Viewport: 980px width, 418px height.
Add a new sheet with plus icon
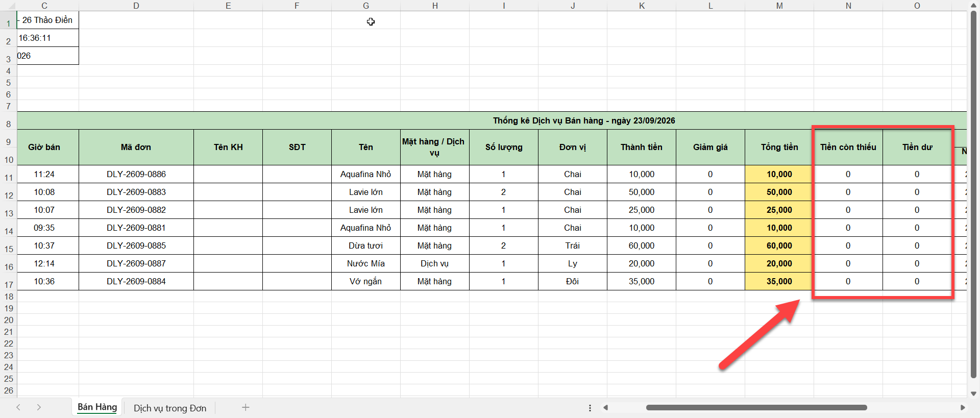[x=246, y=407]
